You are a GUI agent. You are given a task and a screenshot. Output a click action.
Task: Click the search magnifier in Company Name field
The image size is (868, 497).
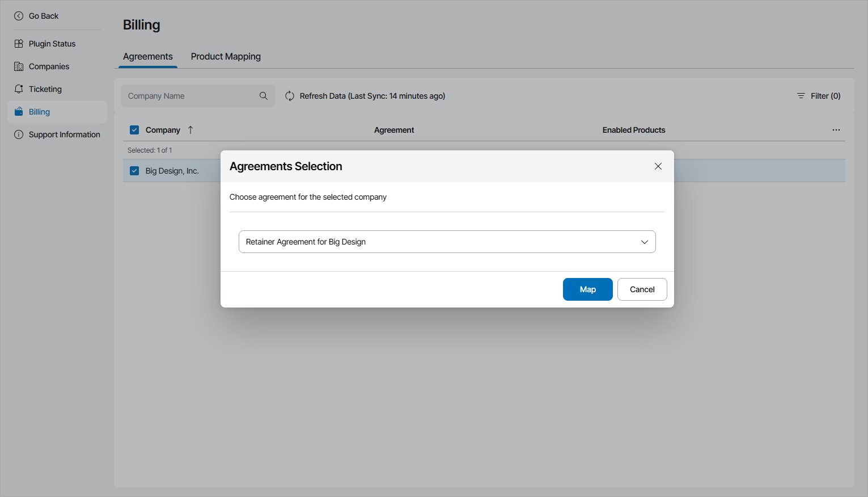point(263,95)
